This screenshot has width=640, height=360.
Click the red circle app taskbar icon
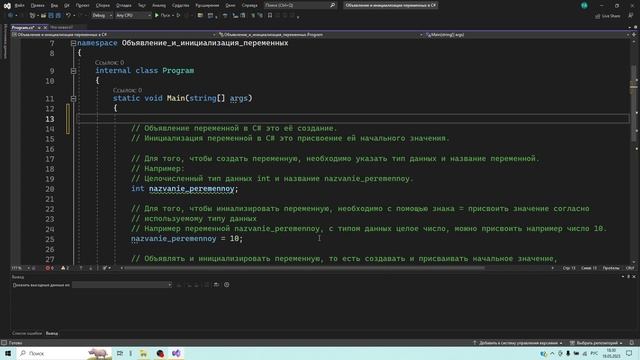[160, 353]
